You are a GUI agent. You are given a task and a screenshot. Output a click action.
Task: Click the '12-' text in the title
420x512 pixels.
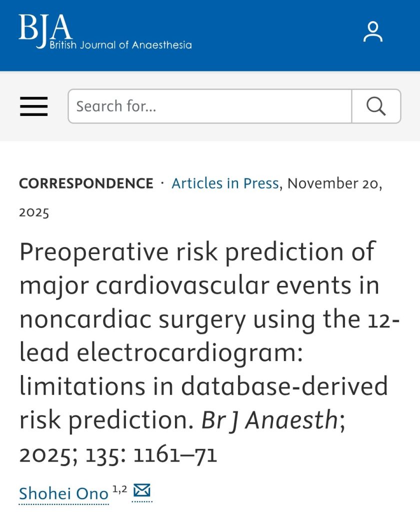(x=387, y=319)
